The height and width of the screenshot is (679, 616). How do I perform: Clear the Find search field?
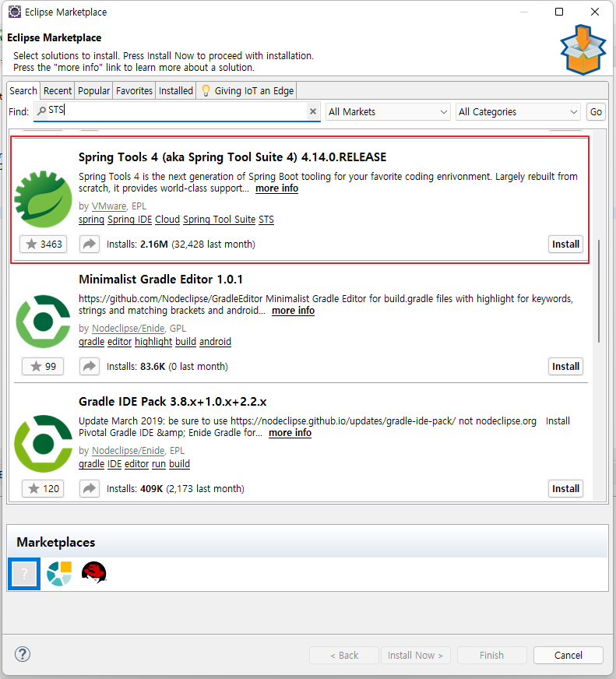click(313, 111)
